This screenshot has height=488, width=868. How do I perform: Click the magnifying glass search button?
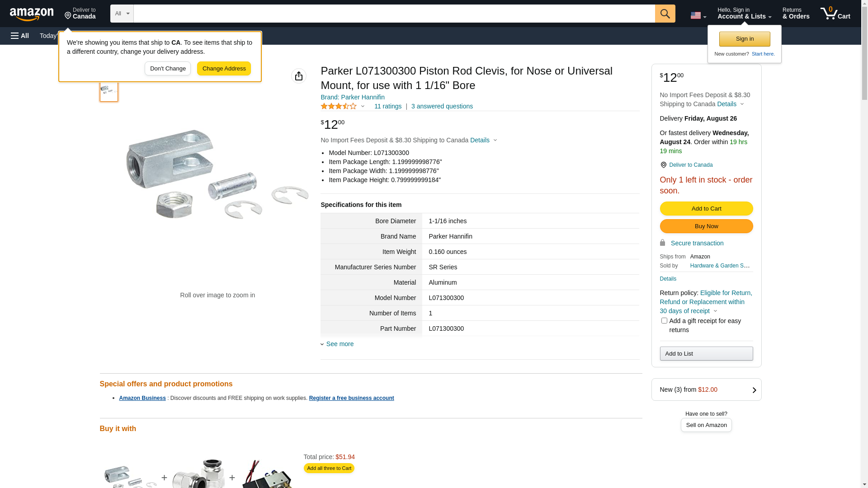pos(665,14)
